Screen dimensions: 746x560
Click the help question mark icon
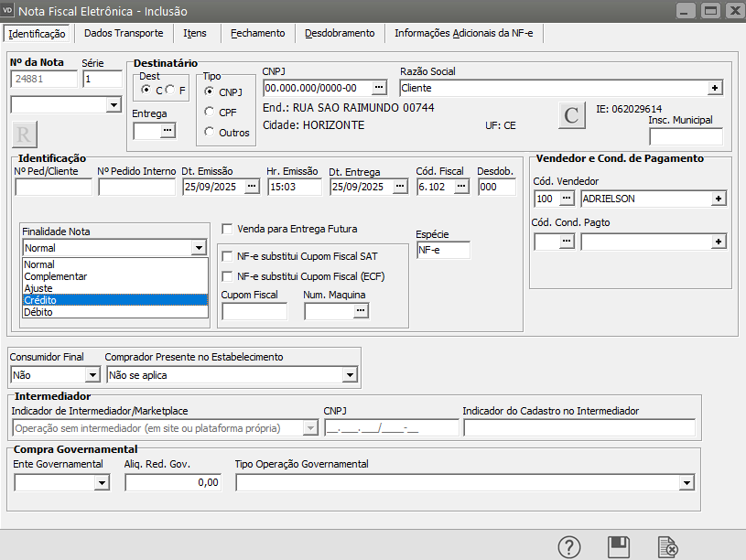pyautogui.click(x=569, y=547)
